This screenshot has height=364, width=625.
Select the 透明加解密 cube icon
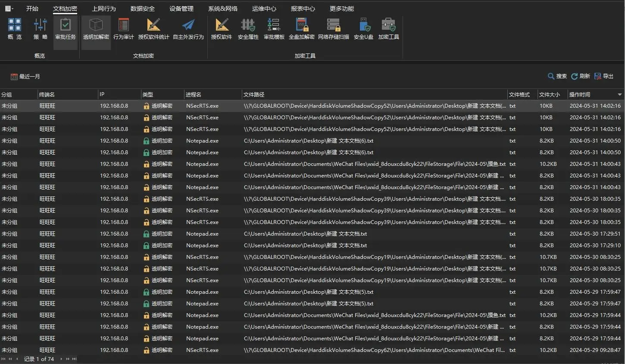point(96,25)
